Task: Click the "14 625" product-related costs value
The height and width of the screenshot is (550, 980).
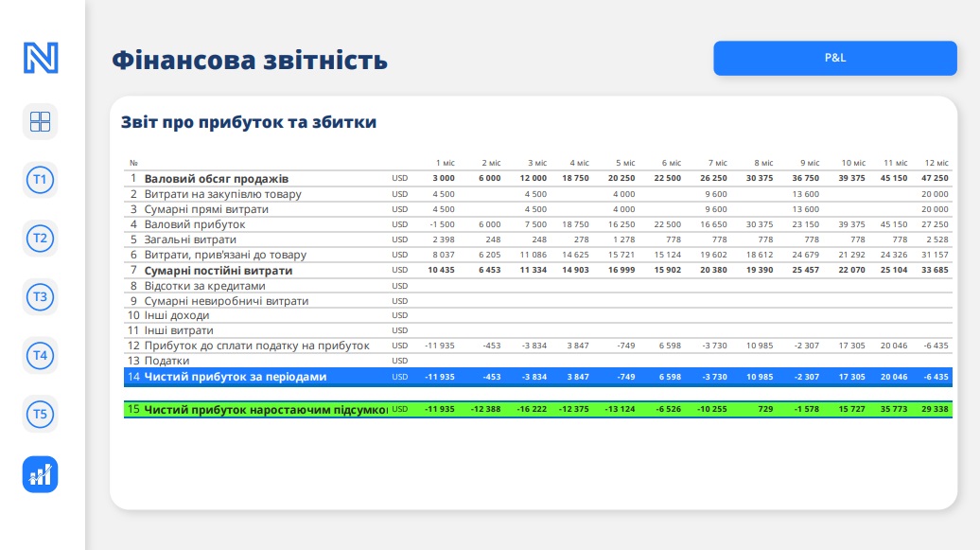Action: 576,255
